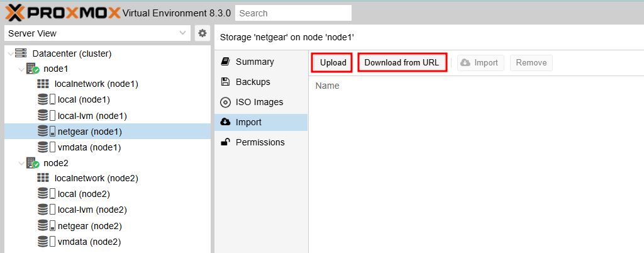Select the Import tab
The image size is (644, 253).
click(261, 122)
